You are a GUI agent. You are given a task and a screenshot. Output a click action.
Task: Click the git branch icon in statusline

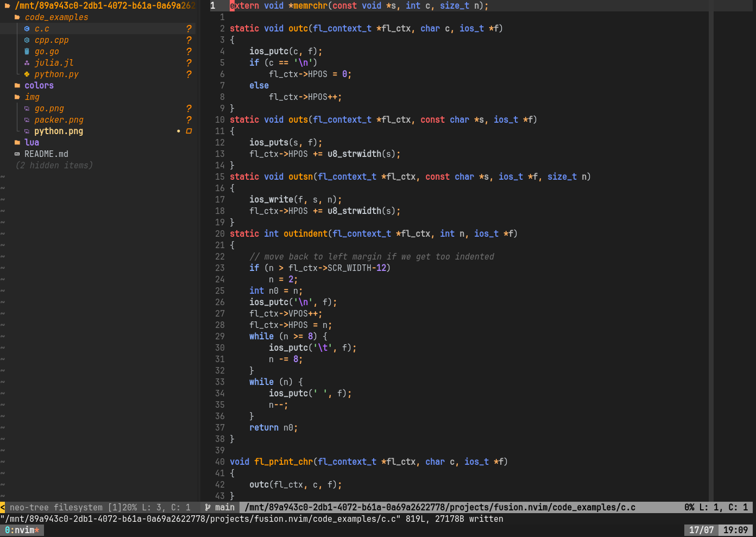pos(207,507)
